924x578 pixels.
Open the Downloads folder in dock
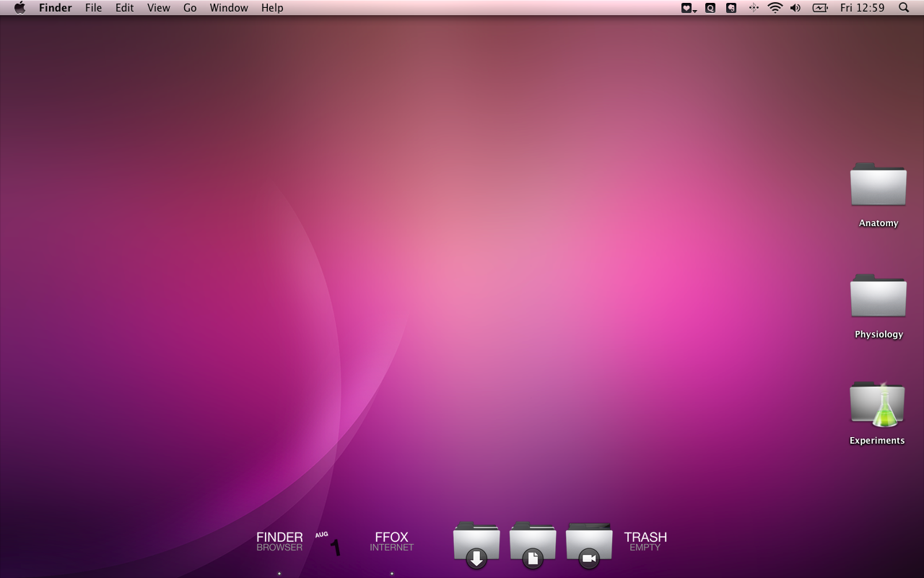(x=476, y=545)
